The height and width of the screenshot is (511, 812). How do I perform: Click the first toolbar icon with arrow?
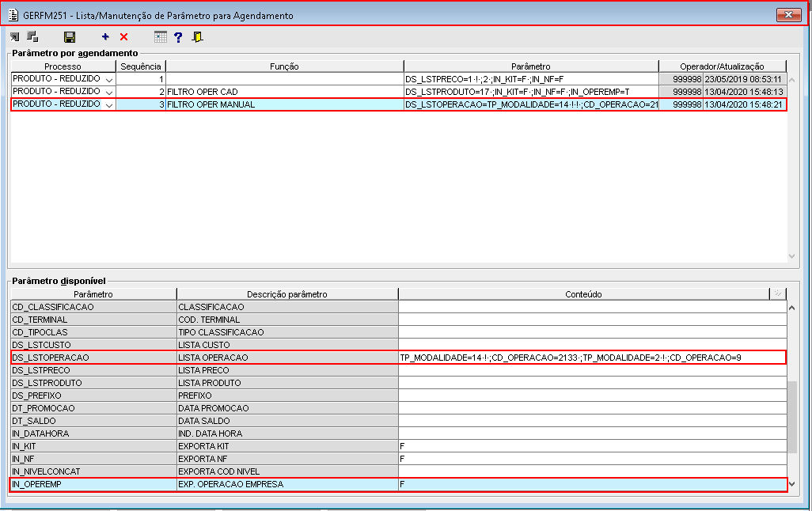(14, 36)
